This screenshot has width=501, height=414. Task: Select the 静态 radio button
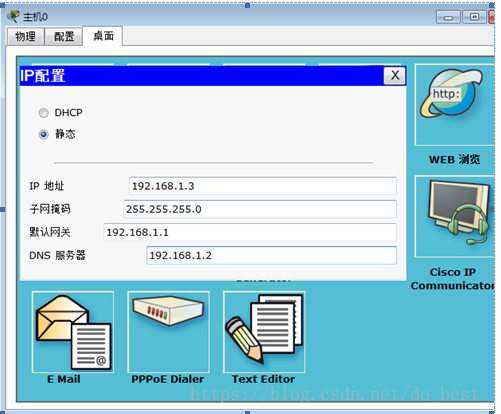pos(43,134)
